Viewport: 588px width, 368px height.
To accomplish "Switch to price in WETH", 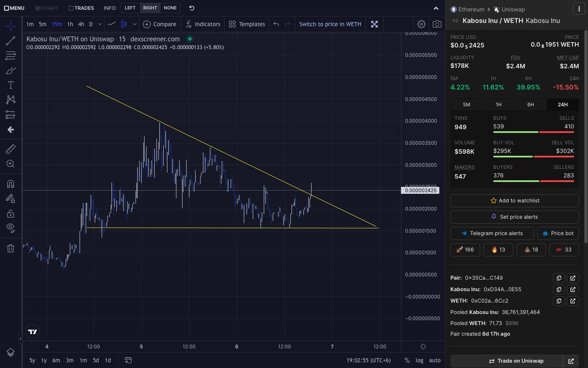I will 331,24.
